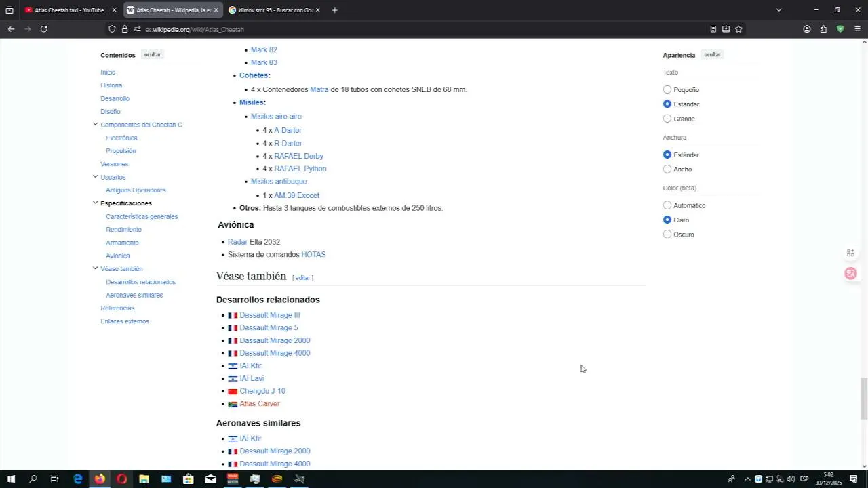Screen dimensions: 868x488
Task: Toggle reader view in the address bar
Action: pyautogui.click(x=713, y=29)
